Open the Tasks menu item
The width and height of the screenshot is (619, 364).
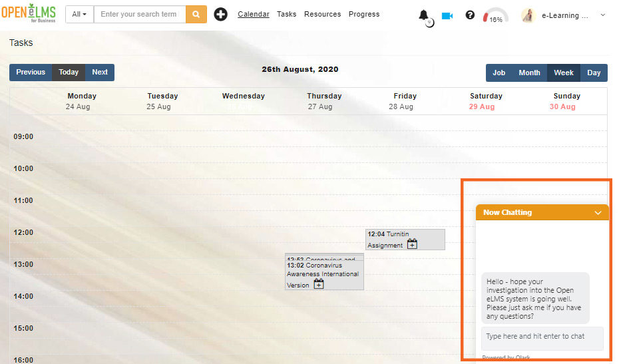pyautogui.click(x=287, y=14)
